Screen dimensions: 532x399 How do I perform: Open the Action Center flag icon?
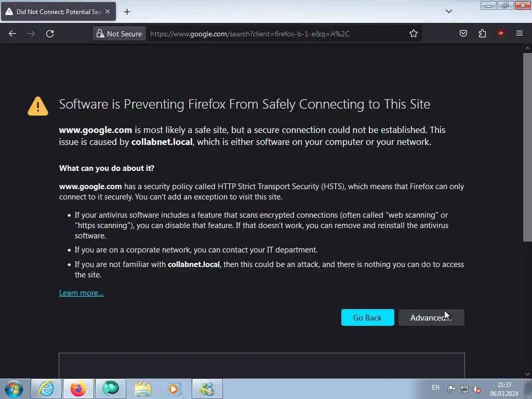pos(451,389)
